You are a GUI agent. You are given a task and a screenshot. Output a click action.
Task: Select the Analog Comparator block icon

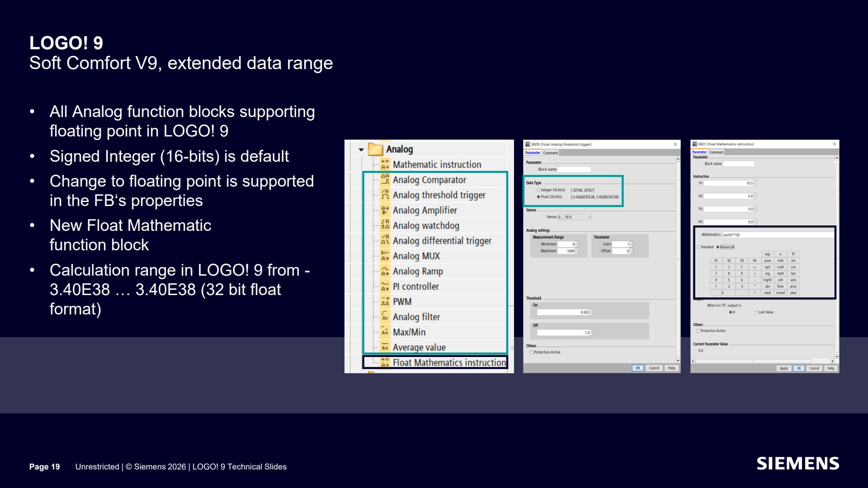(385, 180)
